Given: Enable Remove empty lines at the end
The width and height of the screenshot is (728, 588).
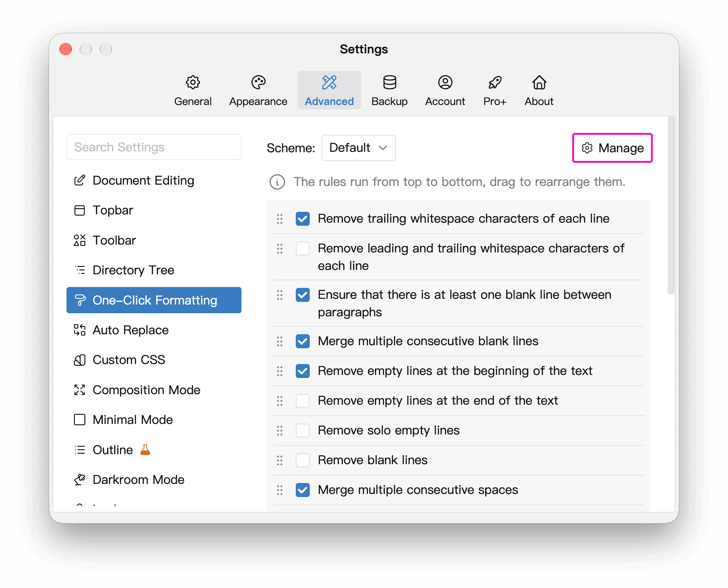Looking at the screenshot, I should [303, 401].
